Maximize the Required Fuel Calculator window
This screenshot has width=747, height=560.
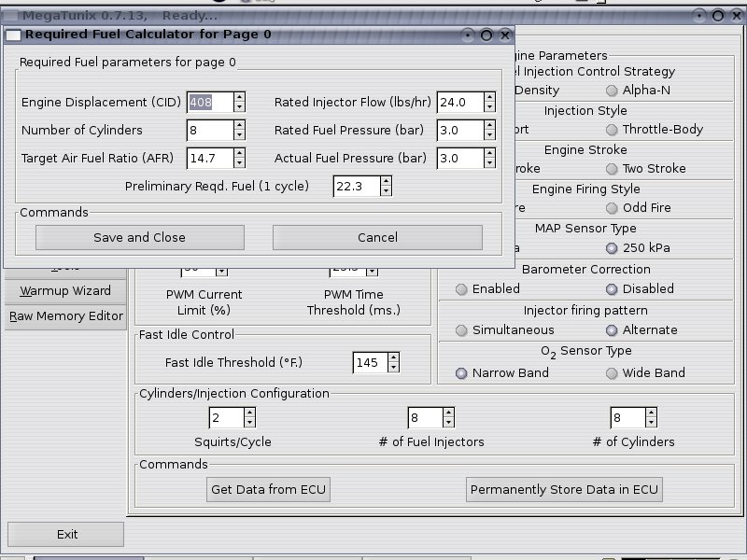(486, 35)
